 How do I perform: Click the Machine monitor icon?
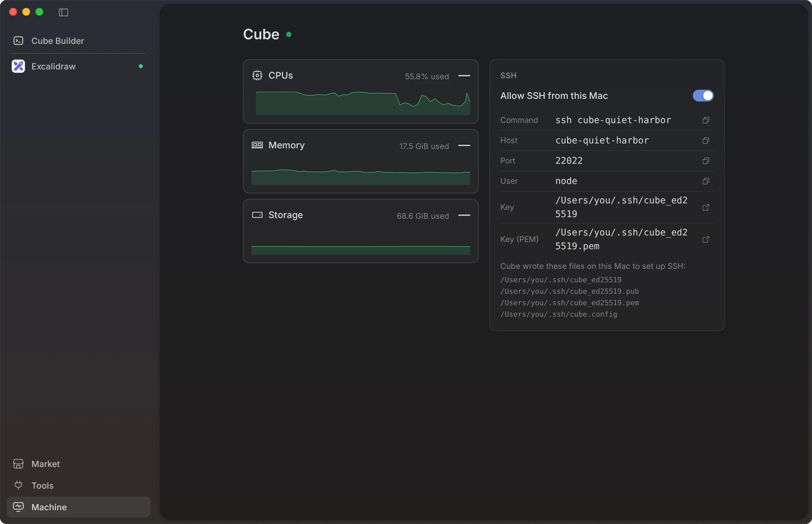(18, 507)
